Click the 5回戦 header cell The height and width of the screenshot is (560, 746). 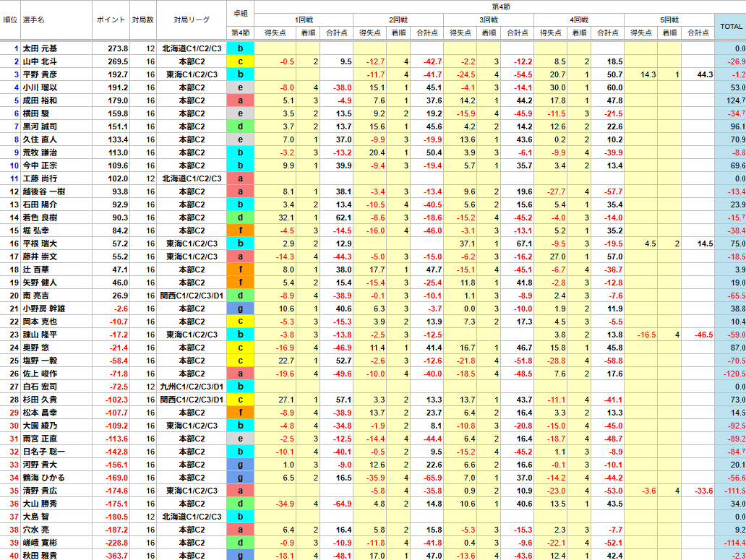click(669, 20)
